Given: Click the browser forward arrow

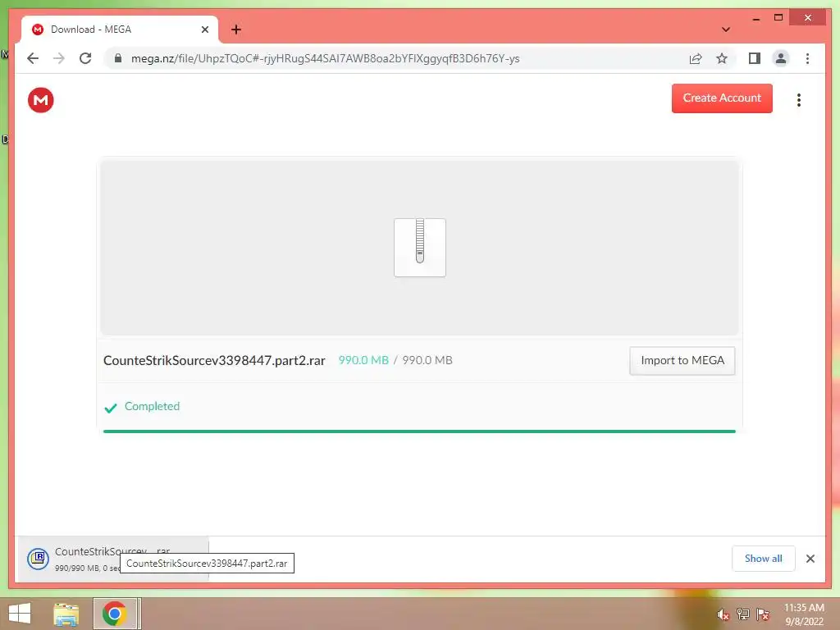Looking at the screenshot, I should point(59,58).
